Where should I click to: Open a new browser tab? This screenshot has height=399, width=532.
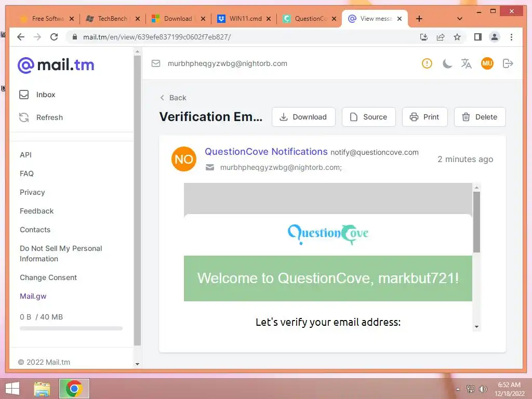point(419,19)
